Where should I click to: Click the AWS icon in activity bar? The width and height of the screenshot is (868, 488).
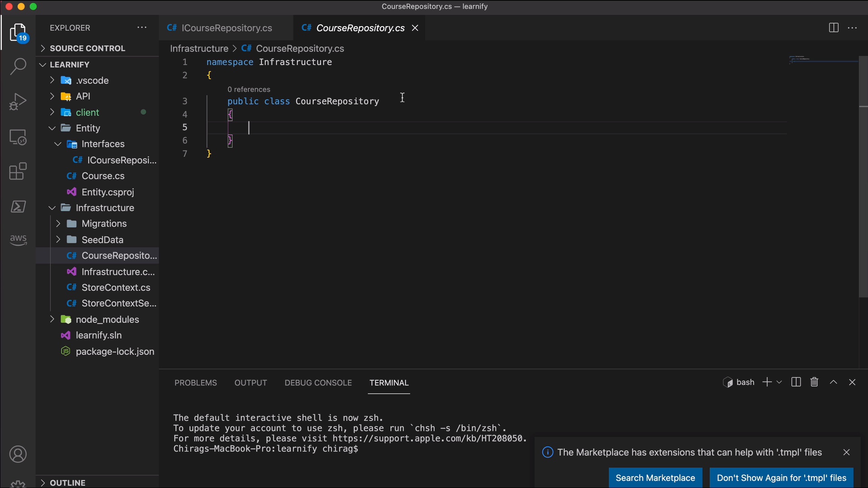tap(18, 239)
